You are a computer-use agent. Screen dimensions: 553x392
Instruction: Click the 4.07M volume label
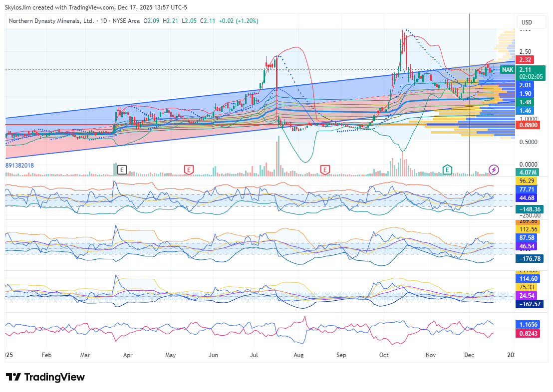pos(527,173)
